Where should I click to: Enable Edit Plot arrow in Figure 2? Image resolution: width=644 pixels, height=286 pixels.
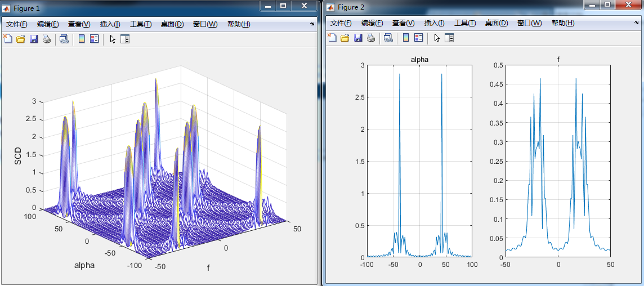[437, 38]
